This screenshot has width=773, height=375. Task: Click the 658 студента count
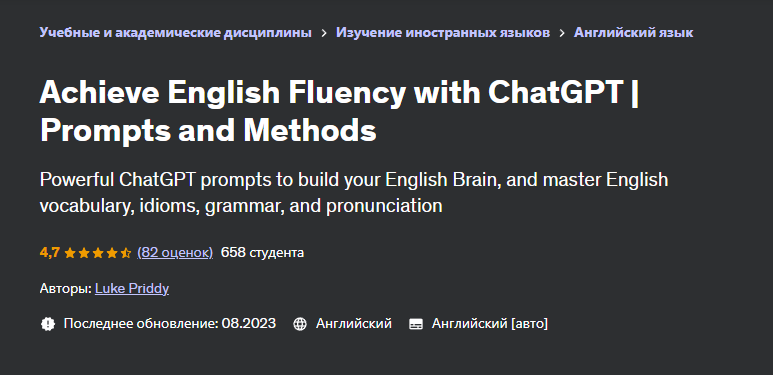[x=262, y=253]
